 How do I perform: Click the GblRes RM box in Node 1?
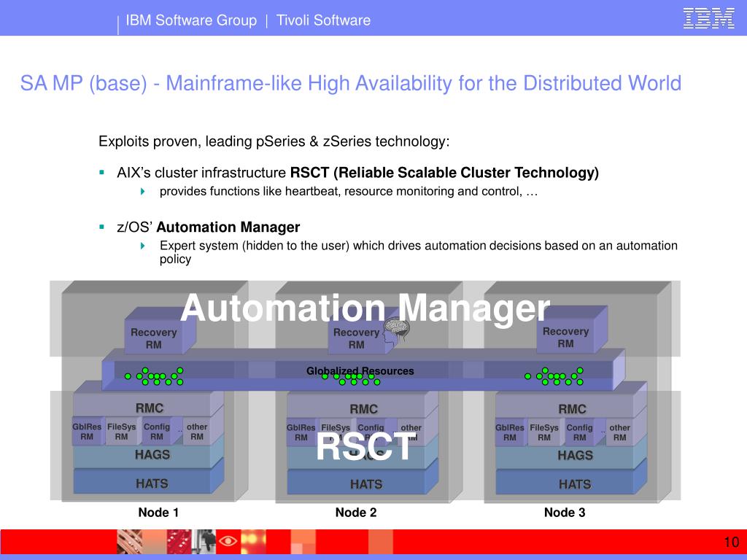pos(87,432)
